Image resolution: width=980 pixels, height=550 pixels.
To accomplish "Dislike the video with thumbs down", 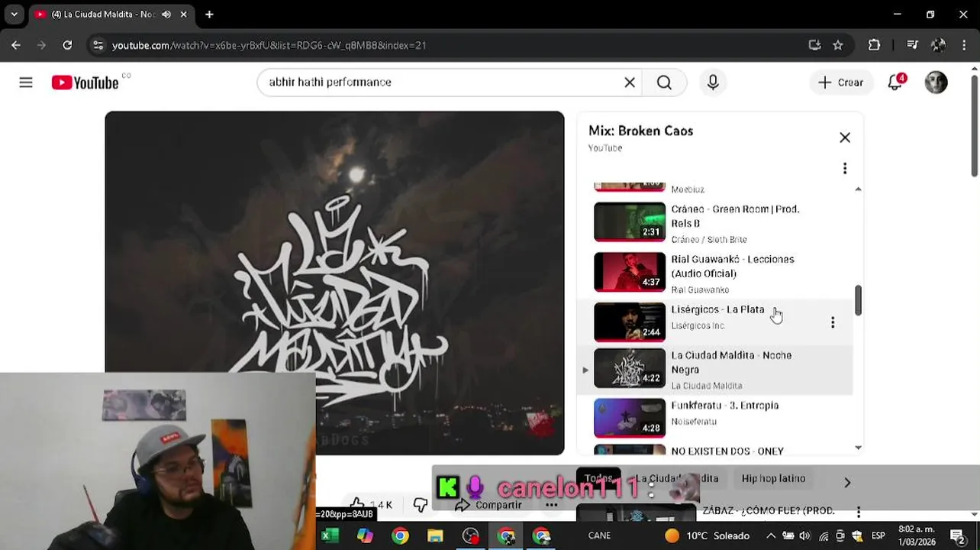I will pos(420,504).
